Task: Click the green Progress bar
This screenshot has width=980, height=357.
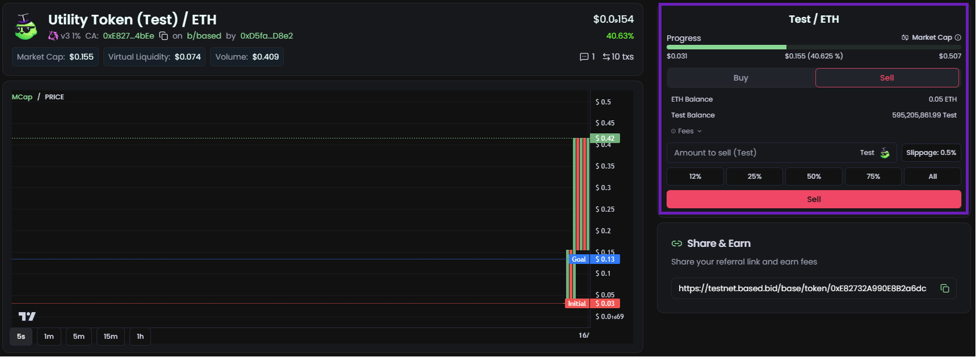Action: tap(726, 47)
